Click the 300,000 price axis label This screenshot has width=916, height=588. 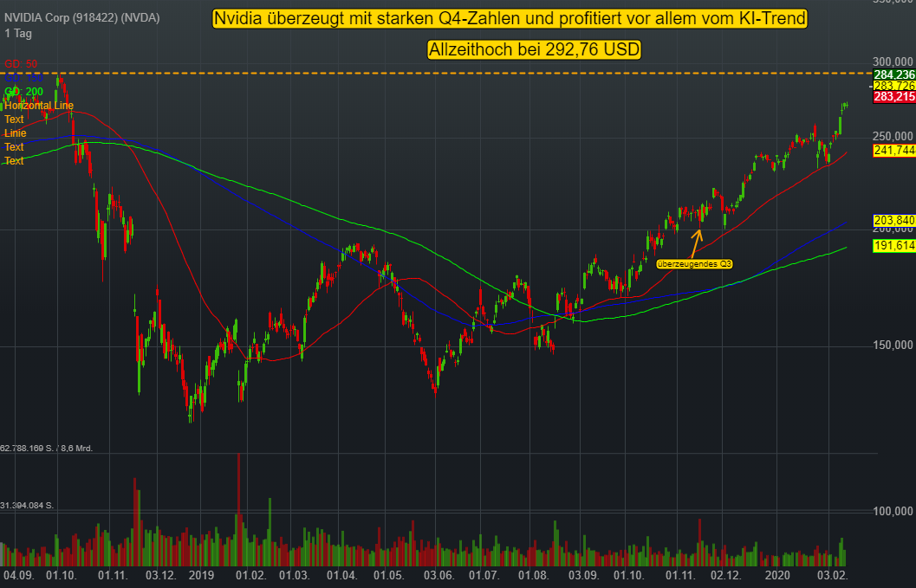893,61
